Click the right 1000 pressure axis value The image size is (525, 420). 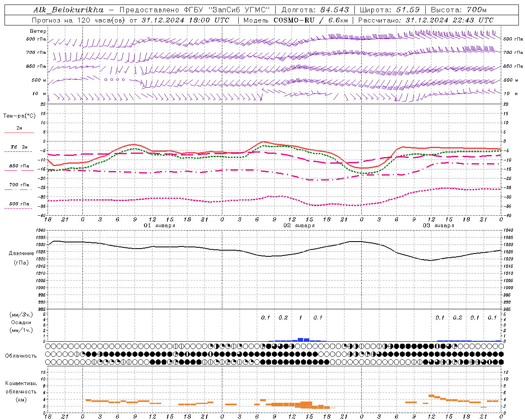[x=508, y=288]
